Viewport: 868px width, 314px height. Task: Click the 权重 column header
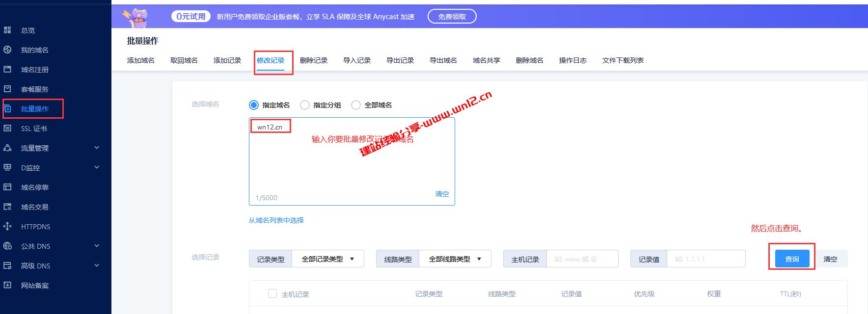coord(714,293)
